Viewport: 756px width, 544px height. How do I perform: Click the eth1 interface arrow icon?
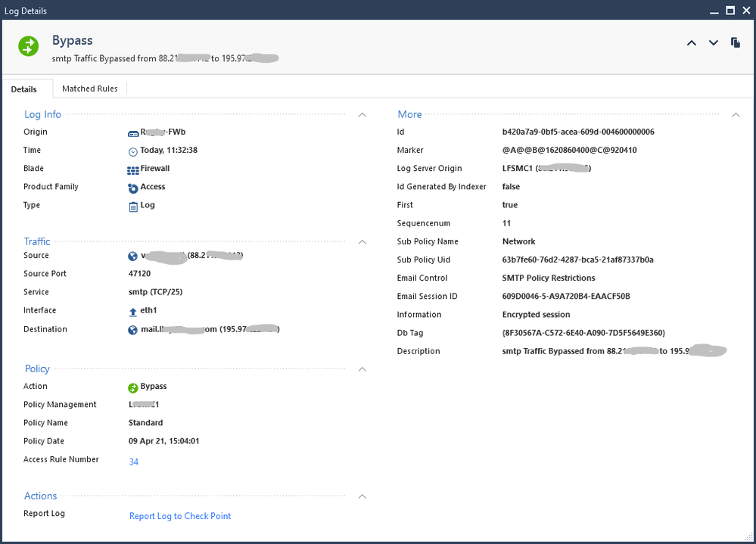(x=133, y=311)
